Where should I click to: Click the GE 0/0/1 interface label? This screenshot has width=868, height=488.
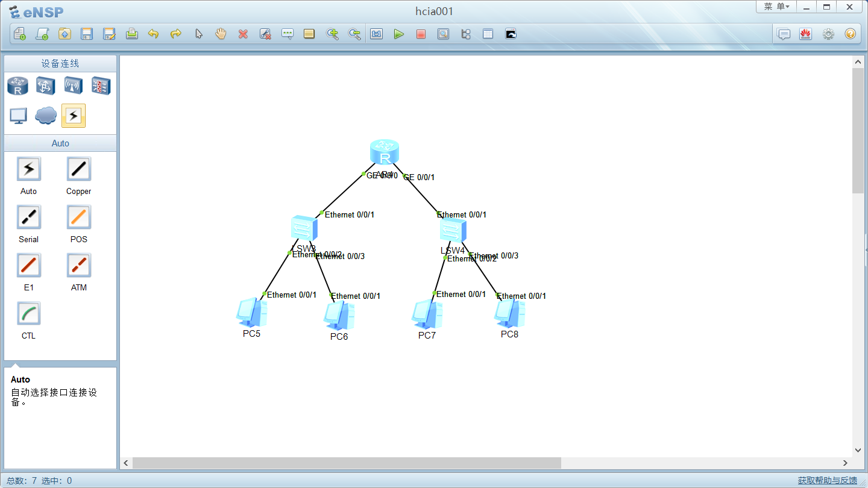click(418, 177)
